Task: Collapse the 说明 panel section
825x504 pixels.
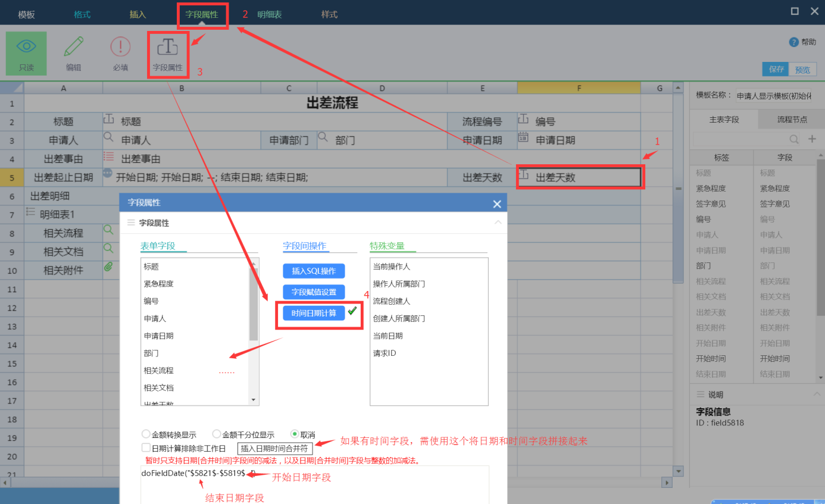Action: coord(816,395)
